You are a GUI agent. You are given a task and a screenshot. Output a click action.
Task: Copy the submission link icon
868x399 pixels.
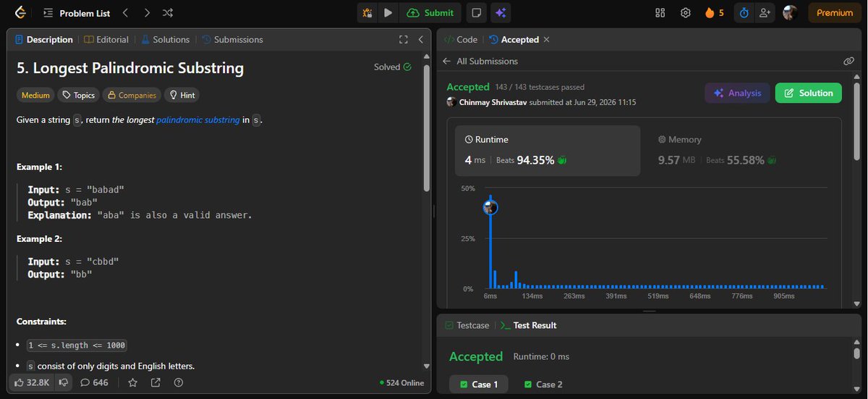click(x=848, y=62)
